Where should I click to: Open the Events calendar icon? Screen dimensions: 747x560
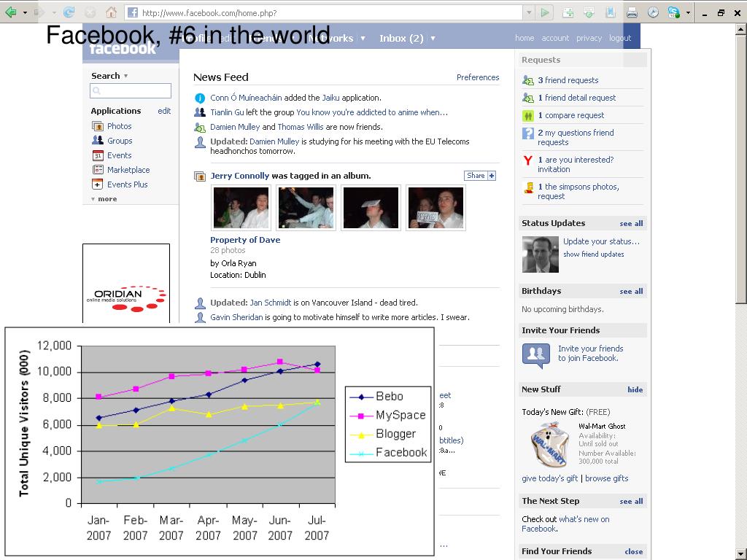pyautogui.click(x=97, y=155)
